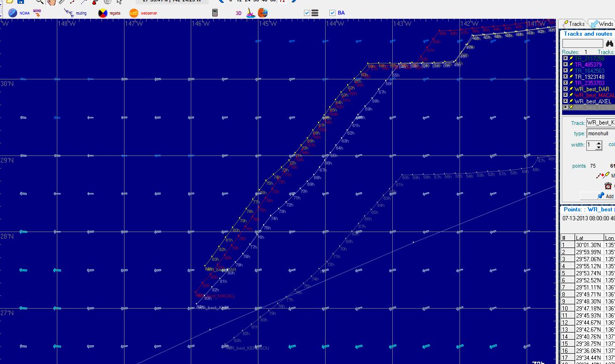The width and height of the screenshot is (615, 364).
Task: Open the routing branch icon
Action: coord(69,13)
